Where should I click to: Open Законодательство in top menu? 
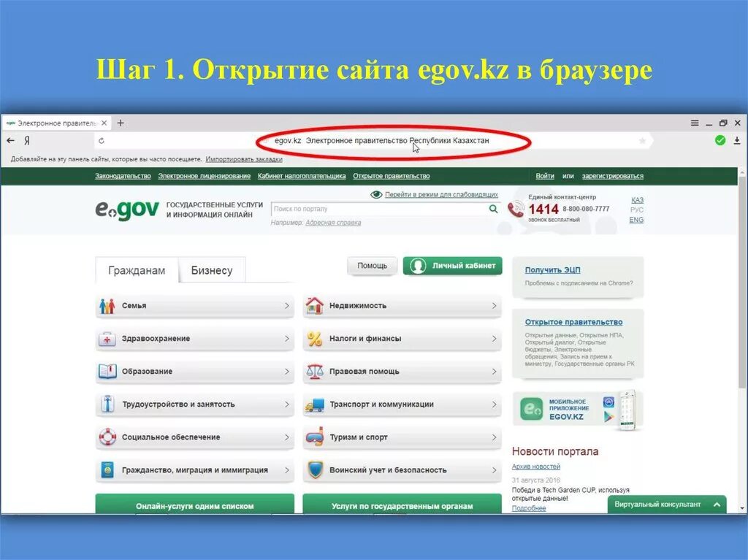tap(123, 176)
